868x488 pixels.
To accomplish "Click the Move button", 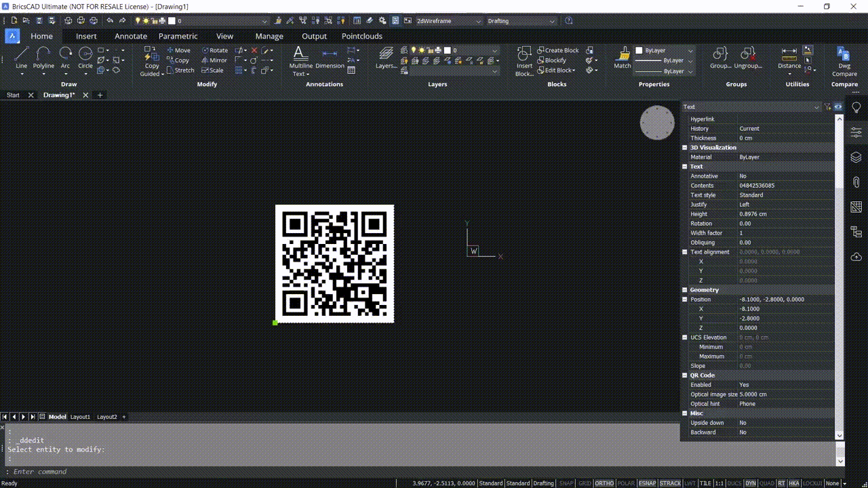I will pyautogui.click(x=179, y=50).
